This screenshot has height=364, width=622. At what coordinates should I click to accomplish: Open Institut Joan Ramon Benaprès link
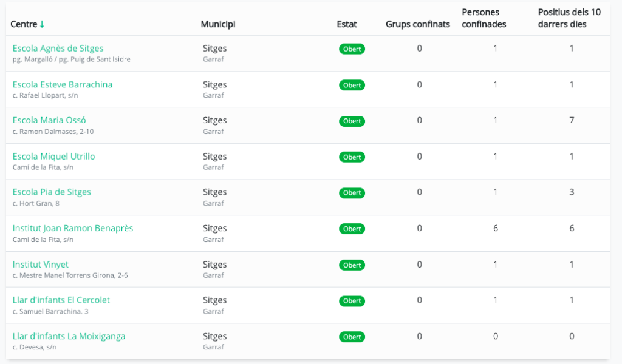click(x=72, y=229)
